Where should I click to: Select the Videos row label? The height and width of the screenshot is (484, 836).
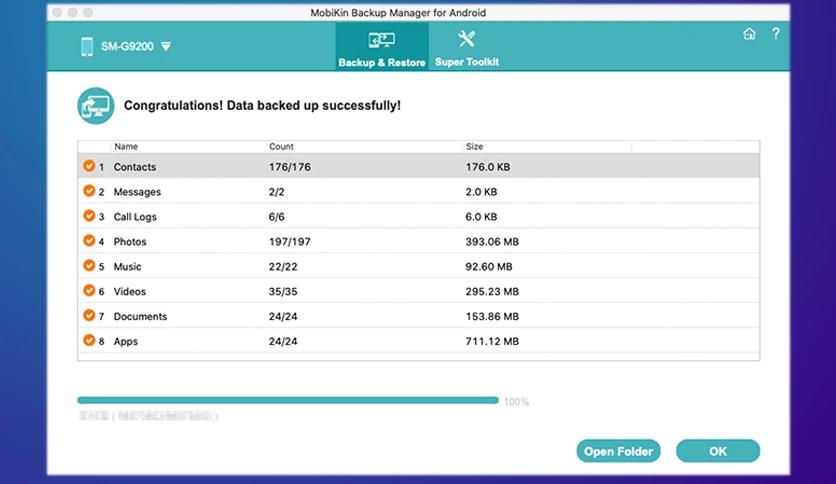(130, 292)
